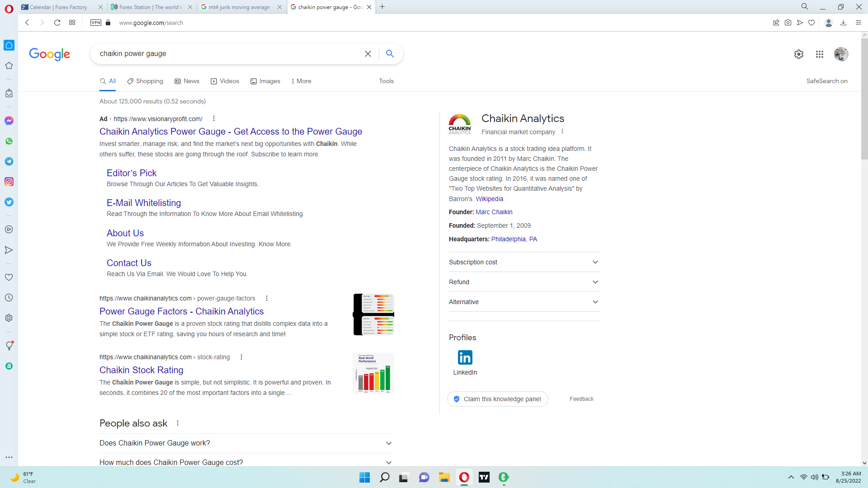Expand the Refund section

tap(524, 282)
